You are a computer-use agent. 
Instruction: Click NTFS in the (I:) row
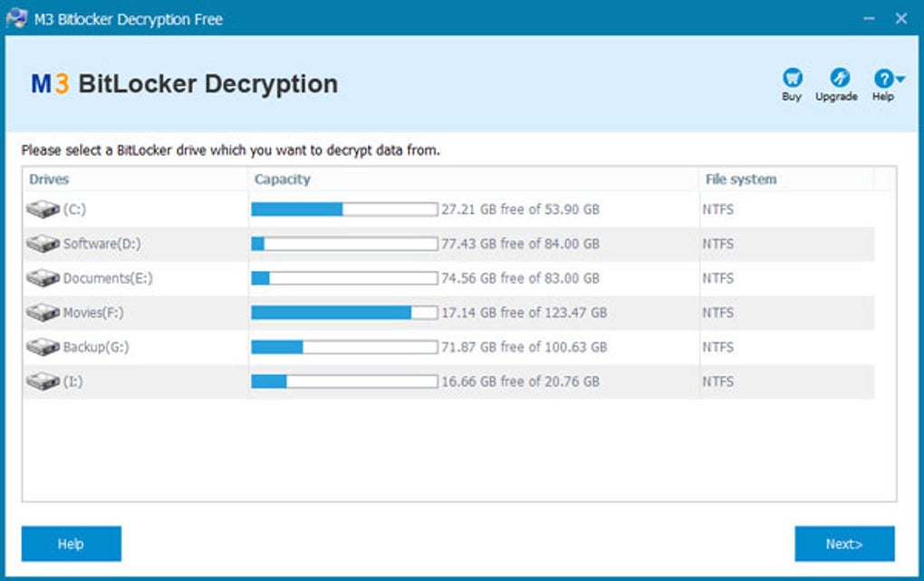(717, 382)
